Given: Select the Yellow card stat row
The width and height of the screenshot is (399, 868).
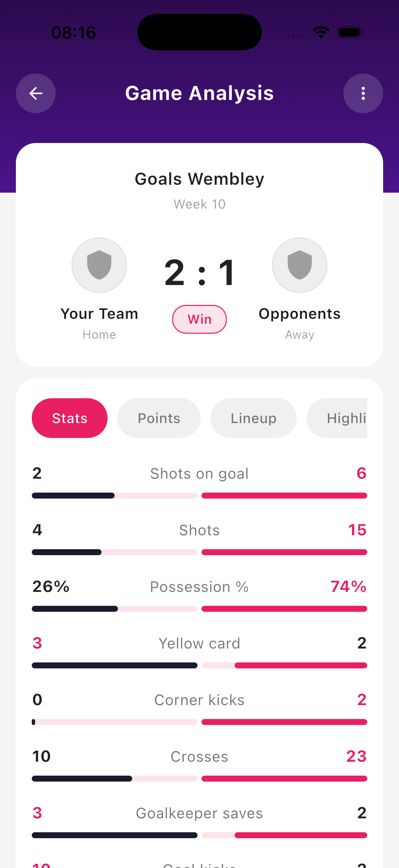Looking at the screenshot, I should (x=199, y=643).
